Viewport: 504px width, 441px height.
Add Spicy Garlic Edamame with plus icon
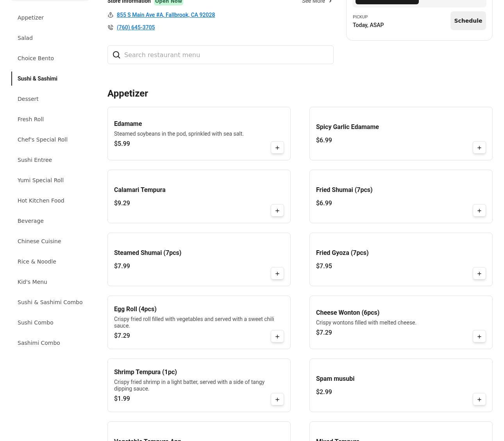click(x=479, y=148)
